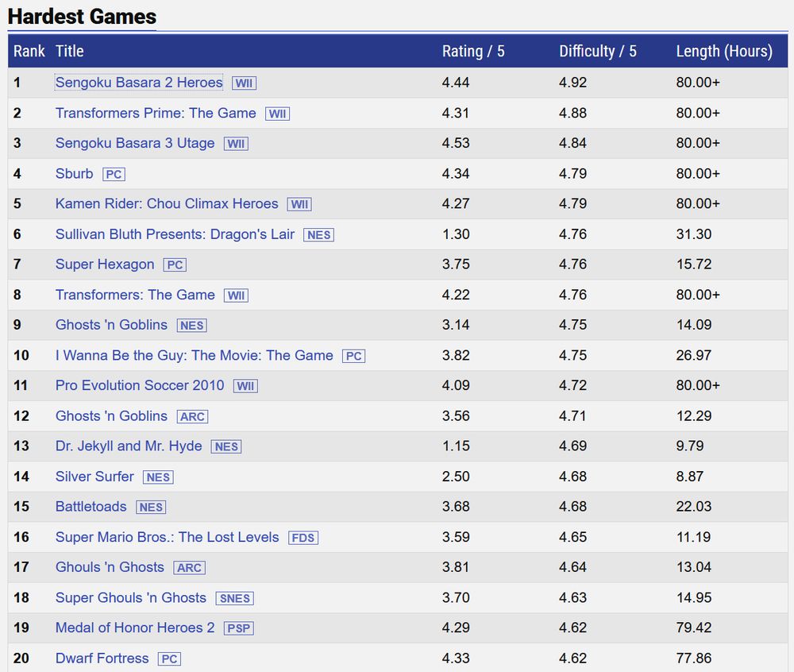Click the NES tag beside Battletoads
The width and height of the screenshot is (794, 672).
tap(151, 508)
